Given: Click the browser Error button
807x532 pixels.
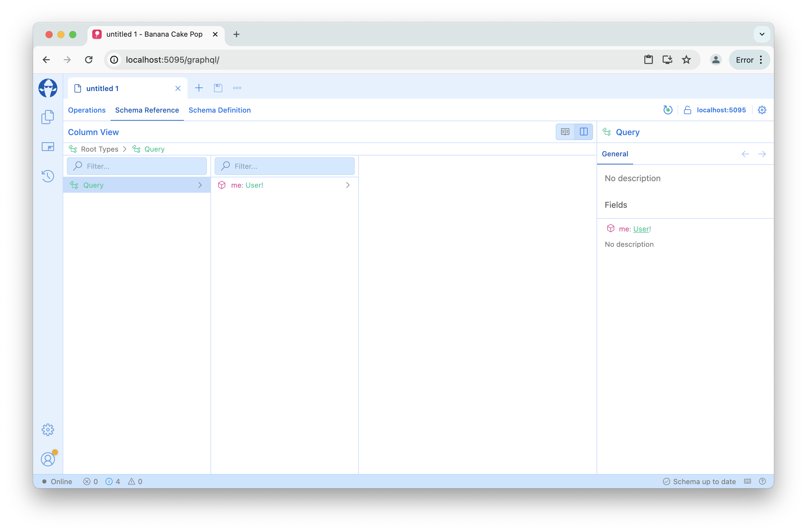Looking at the screenshot, I should (x=749, y=60).
